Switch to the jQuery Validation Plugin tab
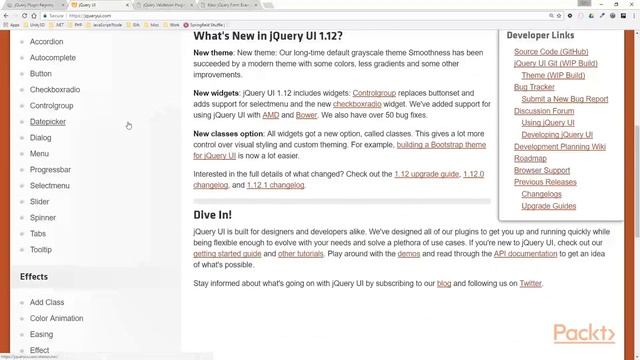640x360 pixels. (x=164, y=5)
